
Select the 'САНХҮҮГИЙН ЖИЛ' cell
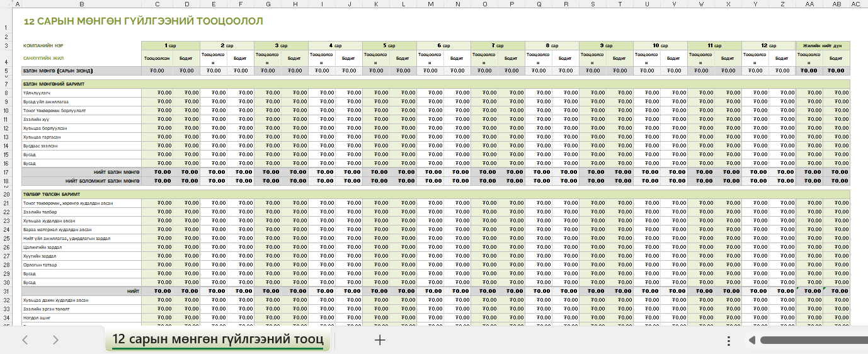point(43,58)
